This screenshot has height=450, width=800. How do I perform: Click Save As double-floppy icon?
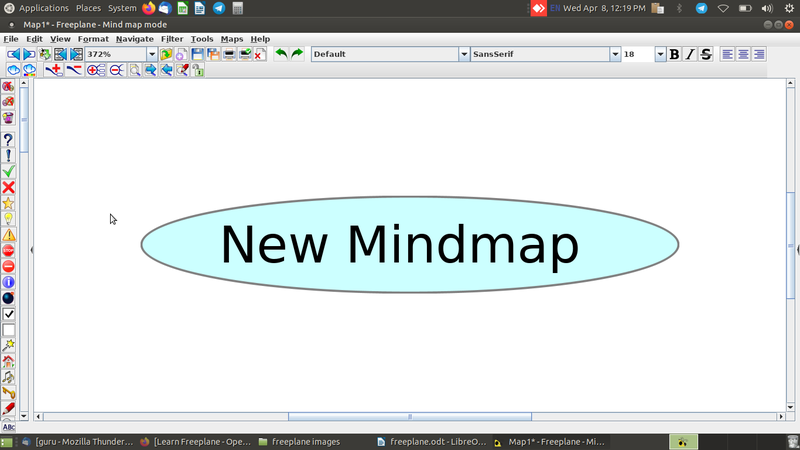coord(213,54)
